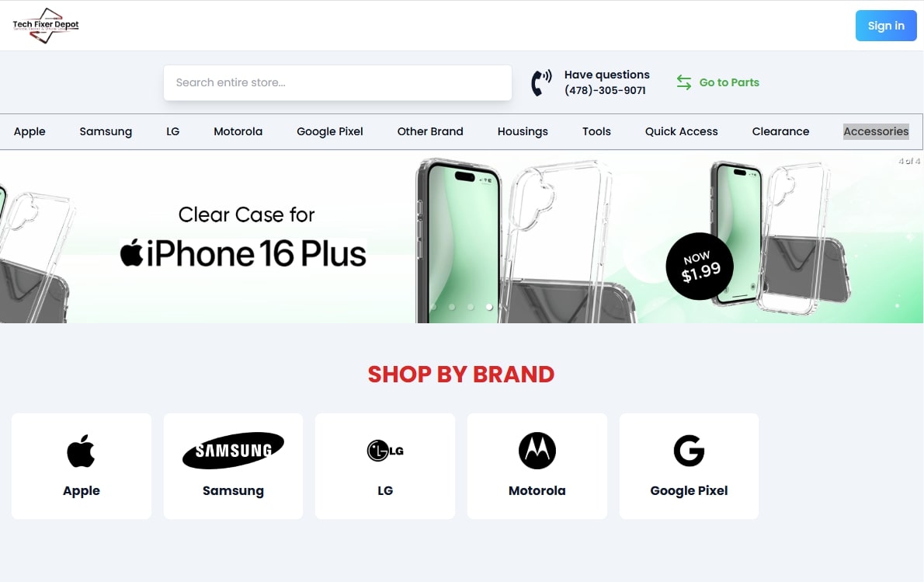Screen dimensions: 924x582
Task: Select the third carousel slide dot
Action: pos(471,307)
